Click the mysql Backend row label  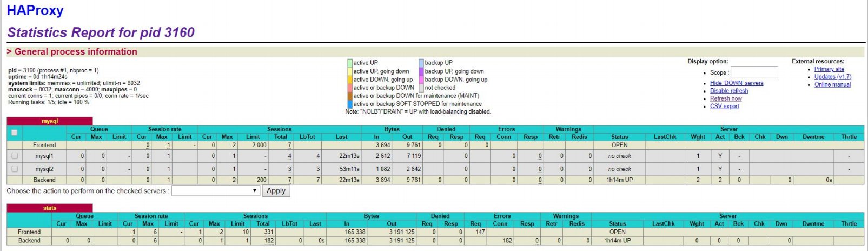click(44, 180)
